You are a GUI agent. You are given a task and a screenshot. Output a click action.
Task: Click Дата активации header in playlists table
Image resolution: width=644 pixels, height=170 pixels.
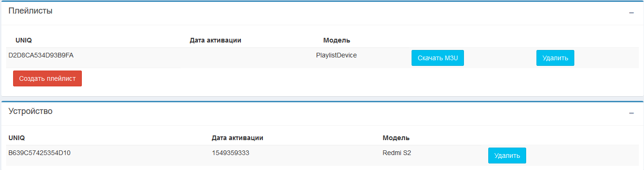pos(216,40)
